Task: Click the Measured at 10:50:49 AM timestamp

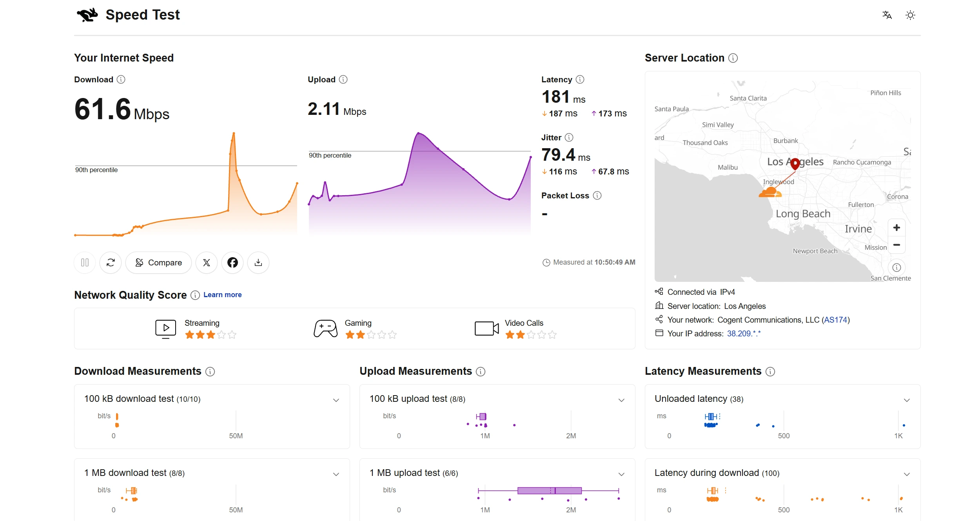Action: click(x=589, y=262)
